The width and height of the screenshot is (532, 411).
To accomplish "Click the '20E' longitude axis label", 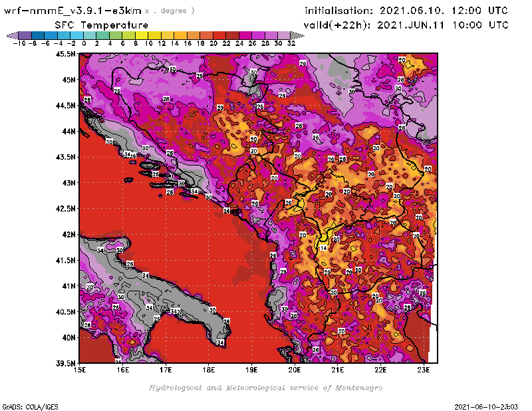I will coord(295,370).
